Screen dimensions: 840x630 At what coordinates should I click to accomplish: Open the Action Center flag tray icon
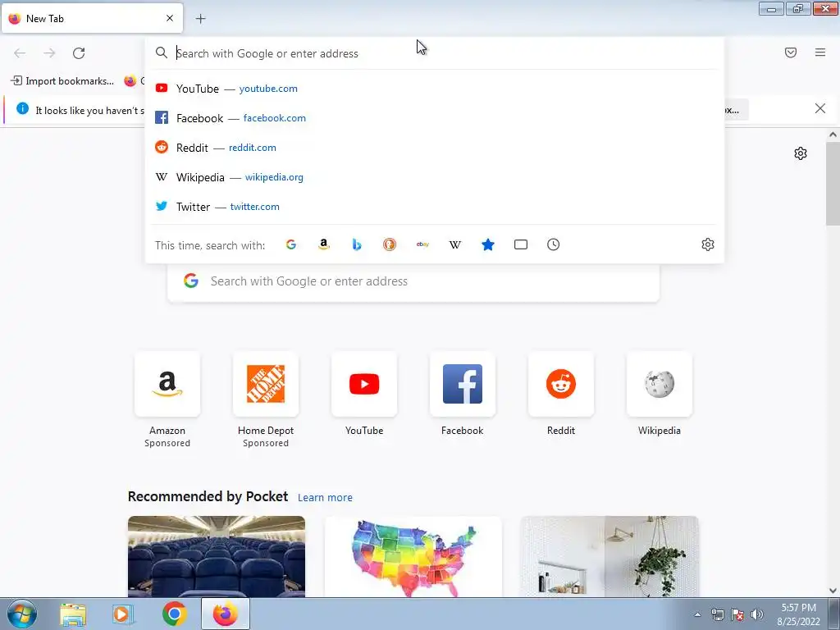(x=737, y=614)
